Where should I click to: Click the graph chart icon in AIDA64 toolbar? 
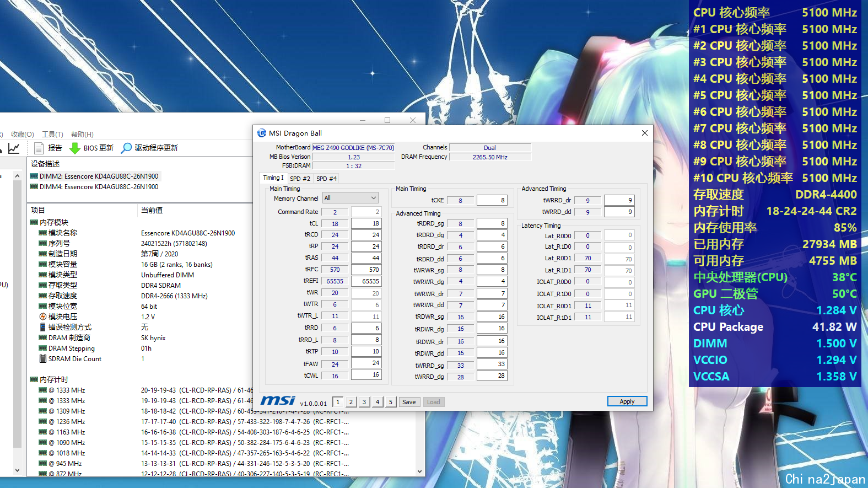(14, 148)
